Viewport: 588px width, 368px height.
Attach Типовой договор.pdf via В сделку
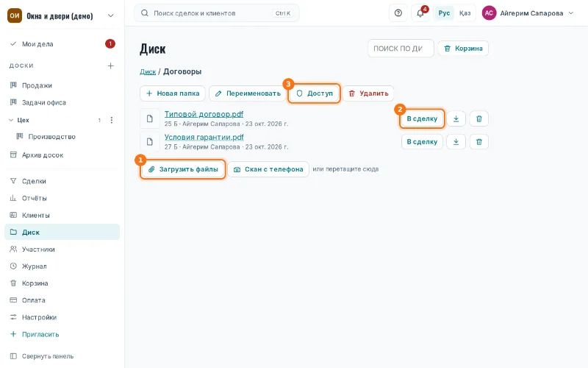point(422,118)
